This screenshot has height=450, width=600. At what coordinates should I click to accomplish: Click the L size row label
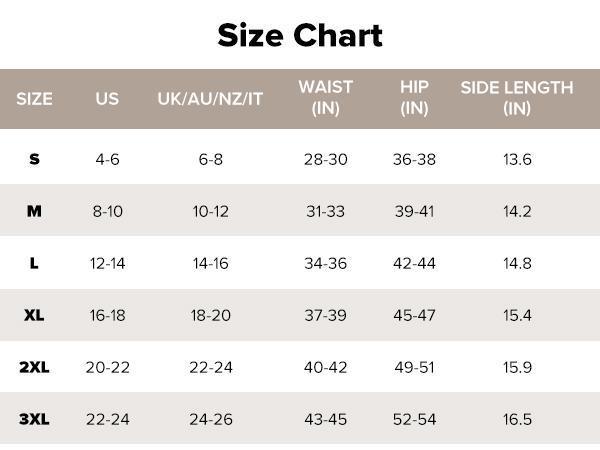click(x=34, y=263)
